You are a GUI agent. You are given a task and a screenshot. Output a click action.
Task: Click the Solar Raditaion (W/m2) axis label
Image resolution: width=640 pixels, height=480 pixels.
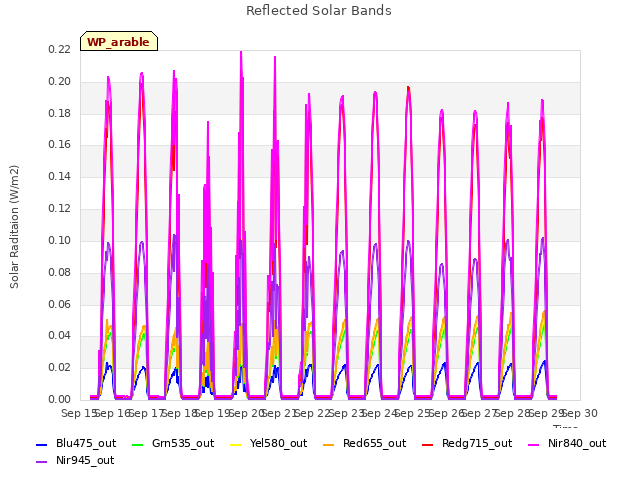14,227
